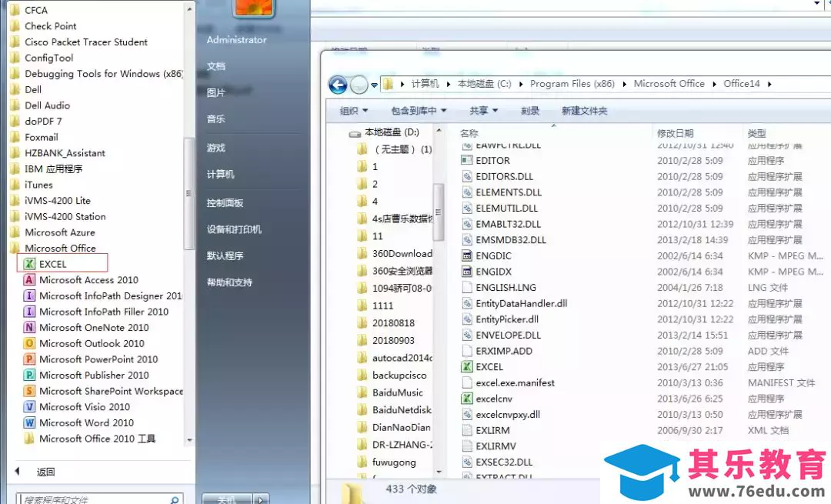Collapse the Microsoft Office start menu folder
Viewport: 831px width, 504px height.
[x=53, y=248]
